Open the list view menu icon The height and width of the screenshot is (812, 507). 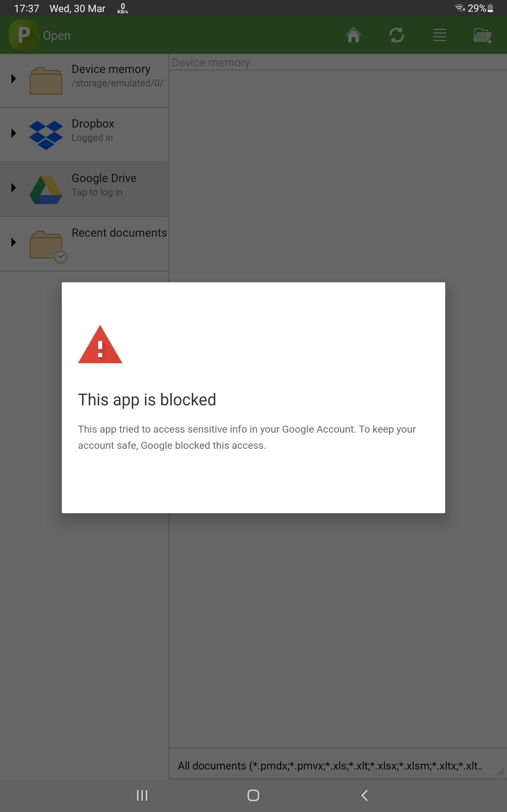[439, 35]
